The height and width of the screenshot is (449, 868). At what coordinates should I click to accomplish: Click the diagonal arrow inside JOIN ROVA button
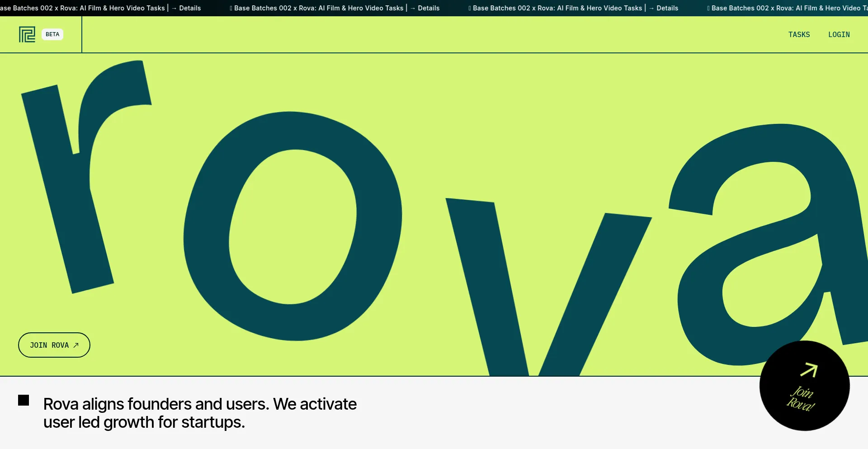click(76, 345)
